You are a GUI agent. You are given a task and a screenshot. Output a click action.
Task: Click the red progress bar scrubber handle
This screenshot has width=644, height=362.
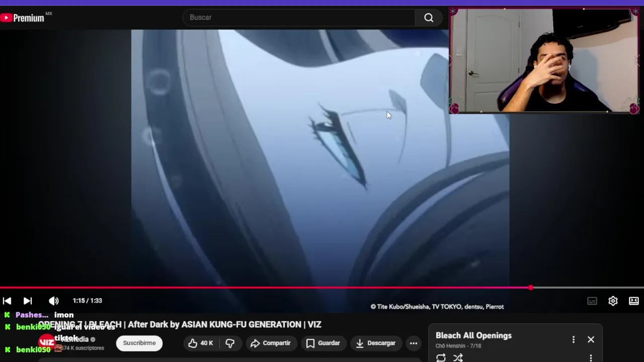coord(531,288)
